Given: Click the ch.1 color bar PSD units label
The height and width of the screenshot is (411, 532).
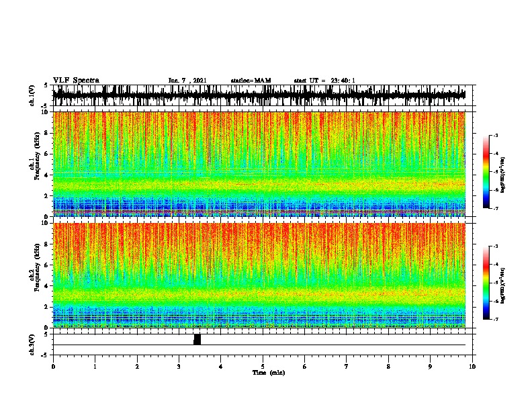Looking at the screenshot, I should 503,175.
